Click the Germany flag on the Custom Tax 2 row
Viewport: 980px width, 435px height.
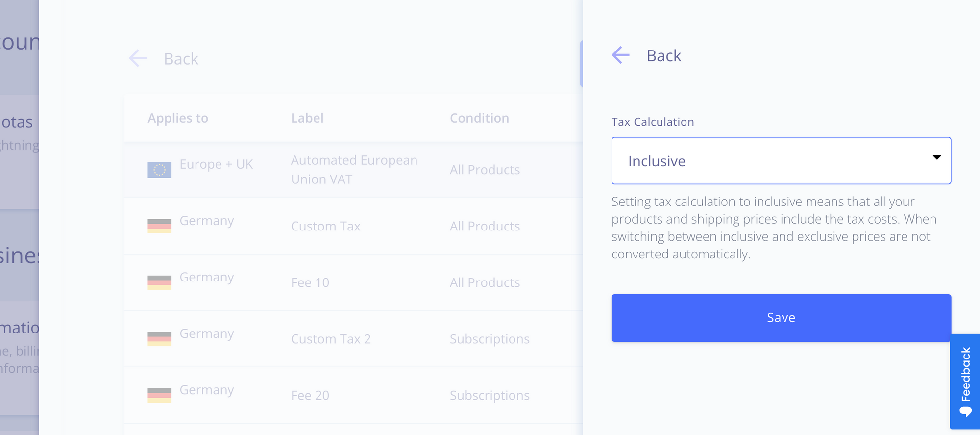pos(160,339)
